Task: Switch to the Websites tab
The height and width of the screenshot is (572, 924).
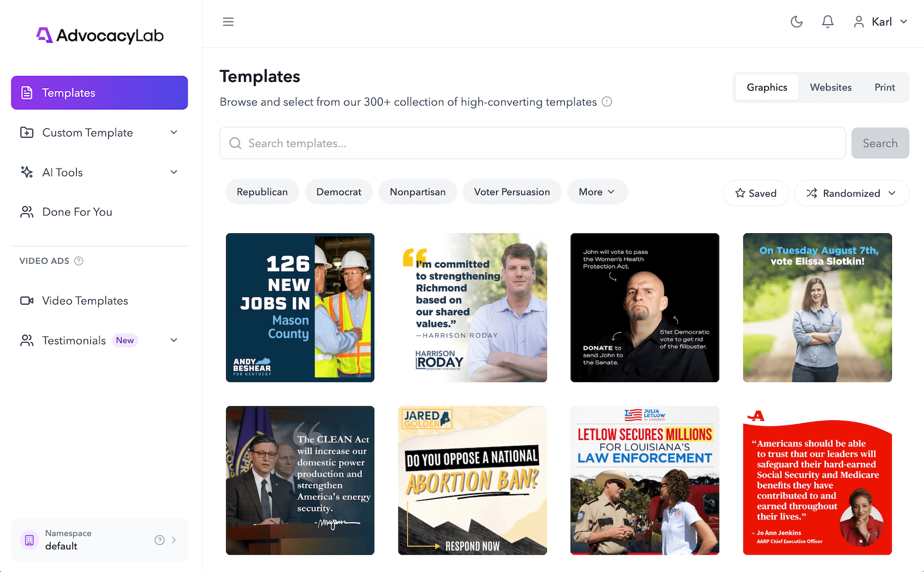Action: tap(831, 88)
